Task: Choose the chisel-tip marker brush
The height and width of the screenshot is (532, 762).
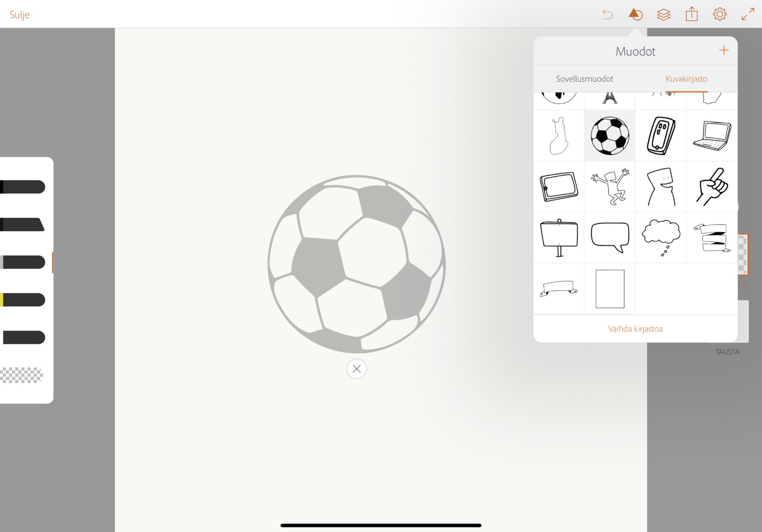Action: point(22,225)
